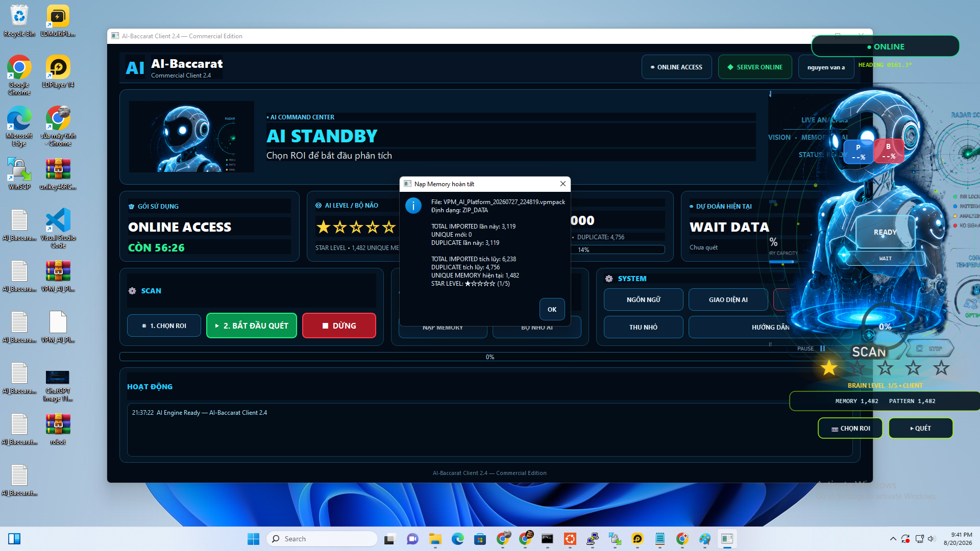This screenshot has width=980, height=551.
Task: Start scanning with 2. BẮT ĐẦU QUÉT
Action: click(252, 325)
